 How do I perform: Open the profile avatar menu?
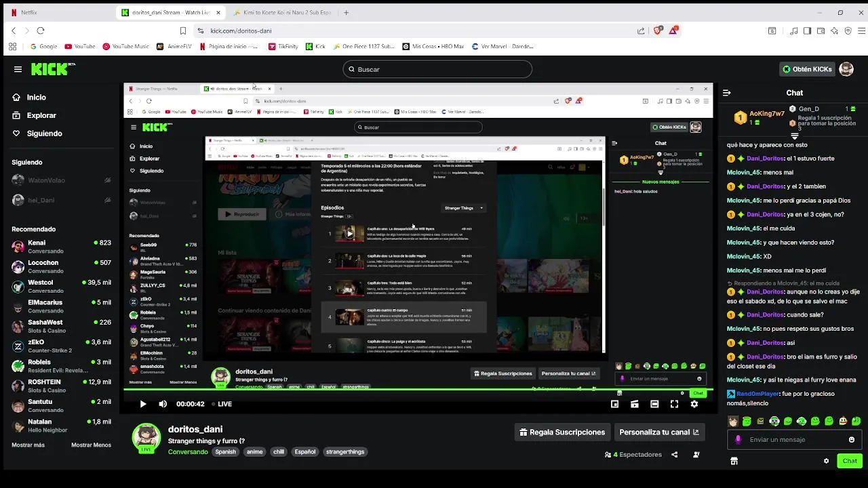coord(846,69)
